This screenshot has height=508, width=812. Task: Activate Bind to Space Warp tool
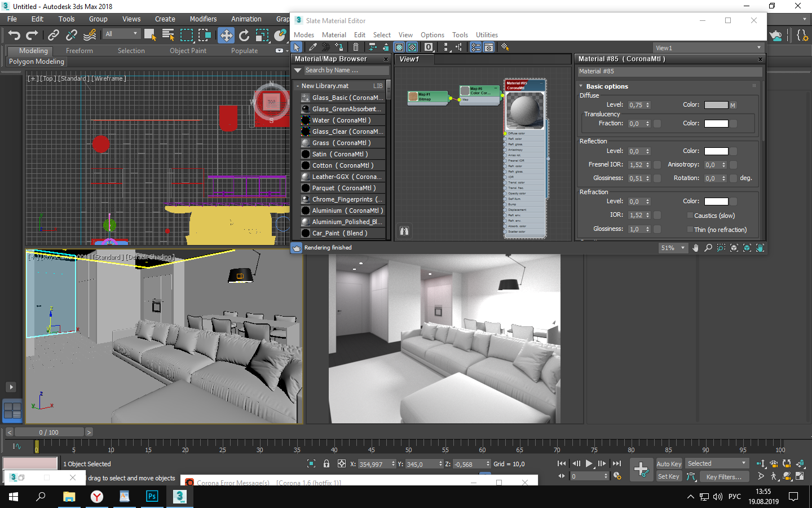click(90, 35)
